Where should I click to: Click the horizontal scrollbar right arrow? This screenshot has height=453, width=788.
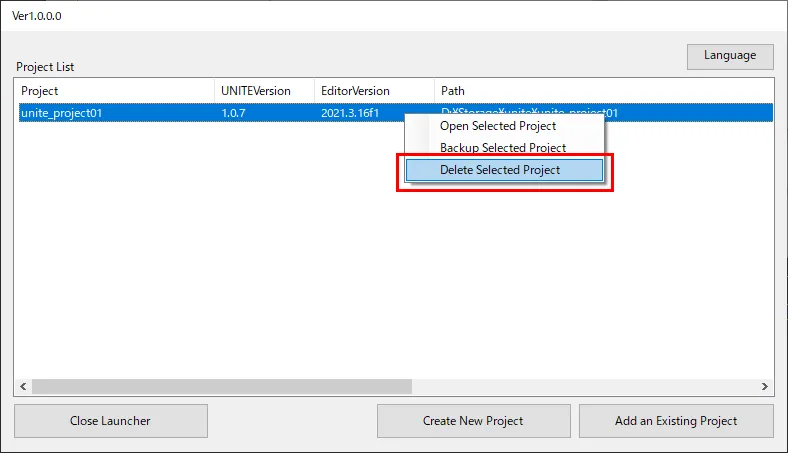pyautogui.click(x=765, y=386)
